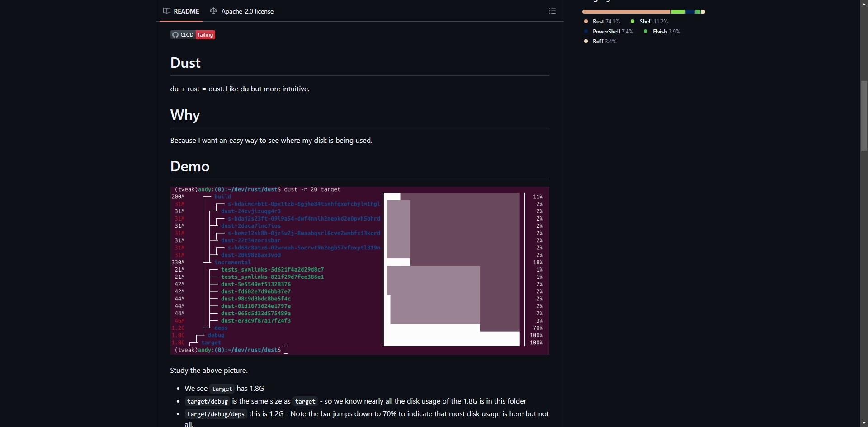
Task: Click the scrollbar down arrow
Action: pyautogui.click(x=864, y=423)
